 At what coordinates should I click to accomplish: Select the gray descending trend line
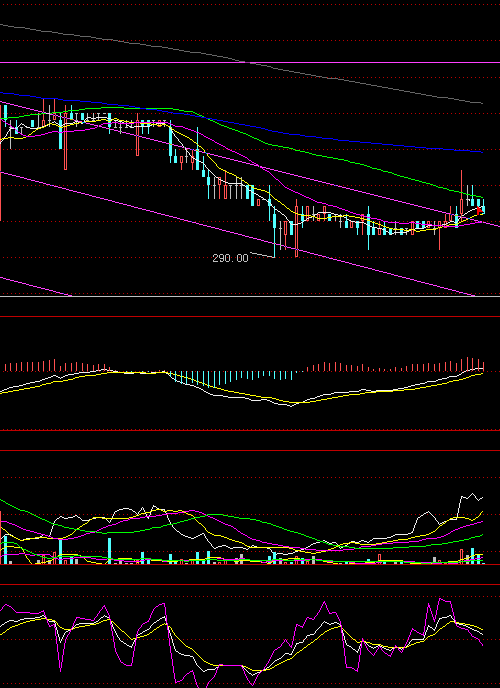[x=241, y=62]
